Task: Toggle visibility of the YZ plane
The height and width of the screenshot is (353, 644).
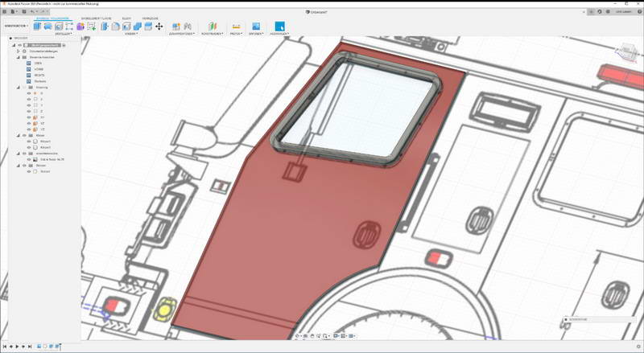Action: coord(29,129)
